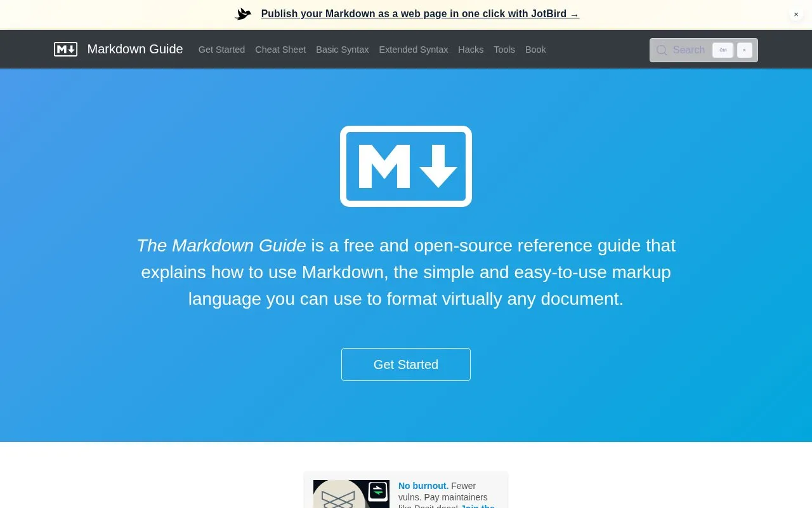Image resolution: width=812 pixels, height=508 pixels.
Task: Focus the Search input field
Action: (704, 50)
